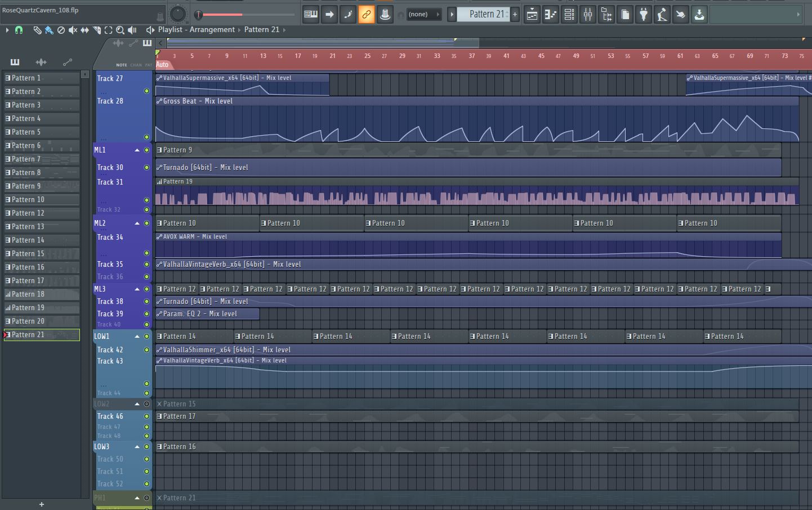
Task: Click the countdown arrow icon in the toolbar
Action: pyautogui.click(x=329, y=15)
